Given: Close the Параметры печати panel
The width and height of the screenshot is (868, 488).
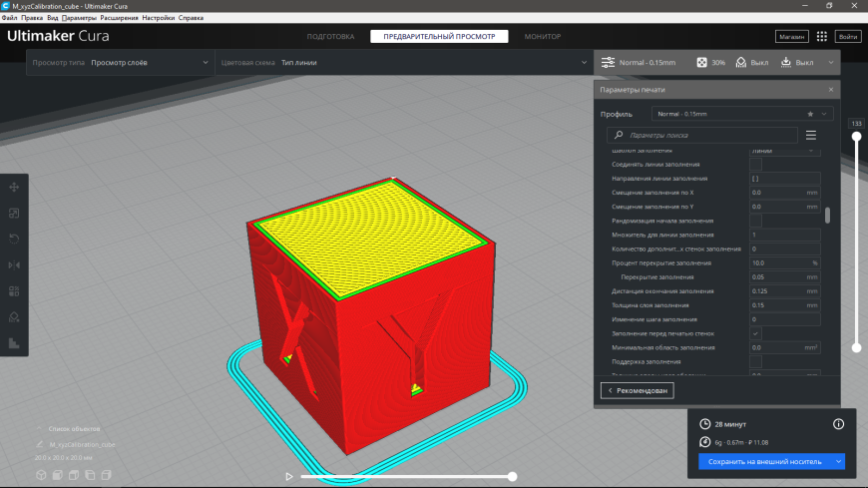Looking at the screenshot, I should (831, 90).
